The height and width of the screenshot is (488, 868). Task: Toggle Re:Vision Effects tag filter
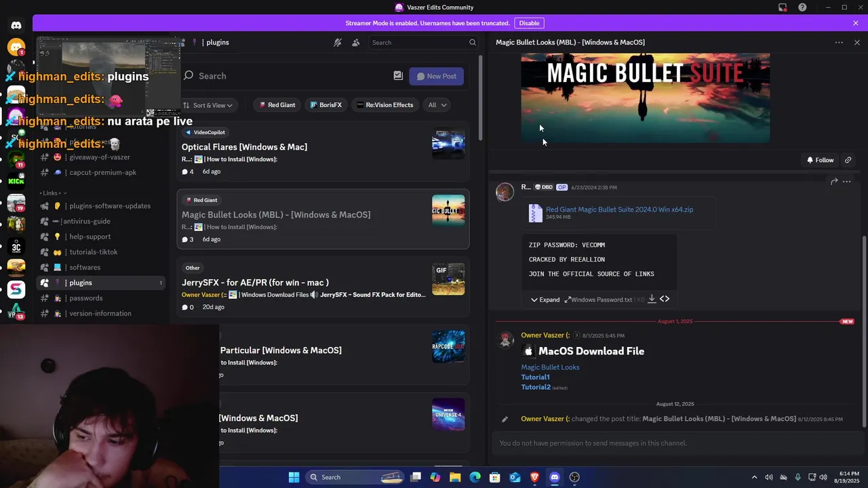(x=385, y=105)
